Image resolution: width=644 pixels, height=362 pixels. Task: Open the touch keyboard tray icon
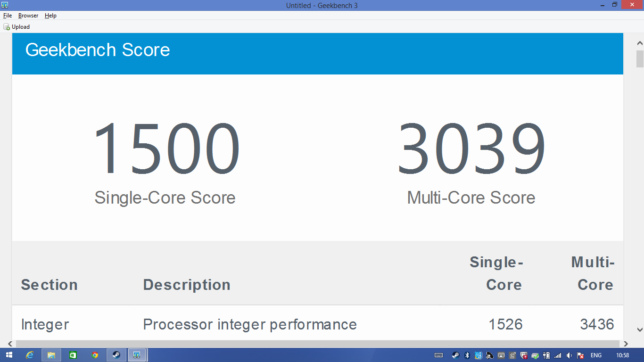coord(438,355)
